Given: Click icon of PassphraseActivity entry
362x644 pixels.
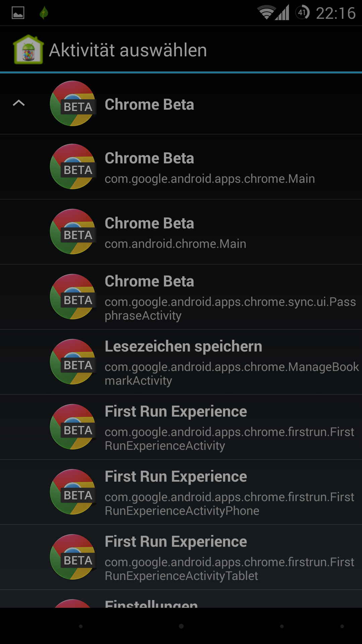Looking at the screenshot, I should pyautogui.click(x=73, y=297).
